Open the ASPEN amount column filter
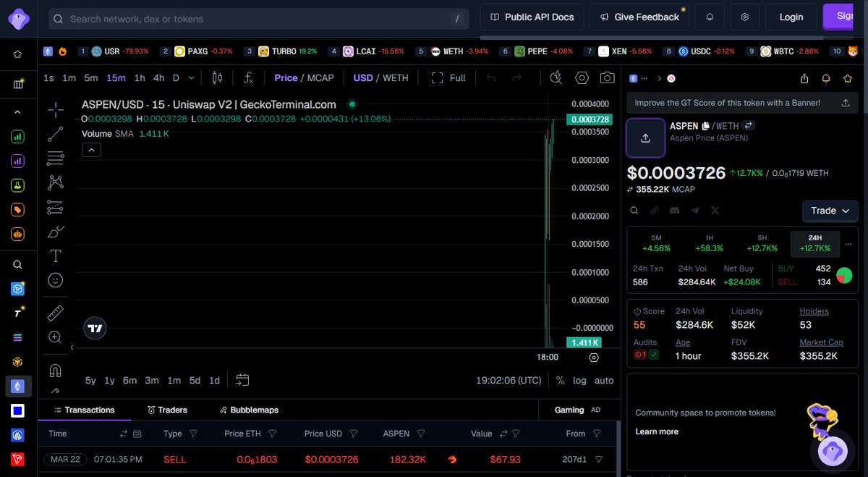The width and height of the screenshot is (868, 477). pyautogui.click(x=421, y=434)
